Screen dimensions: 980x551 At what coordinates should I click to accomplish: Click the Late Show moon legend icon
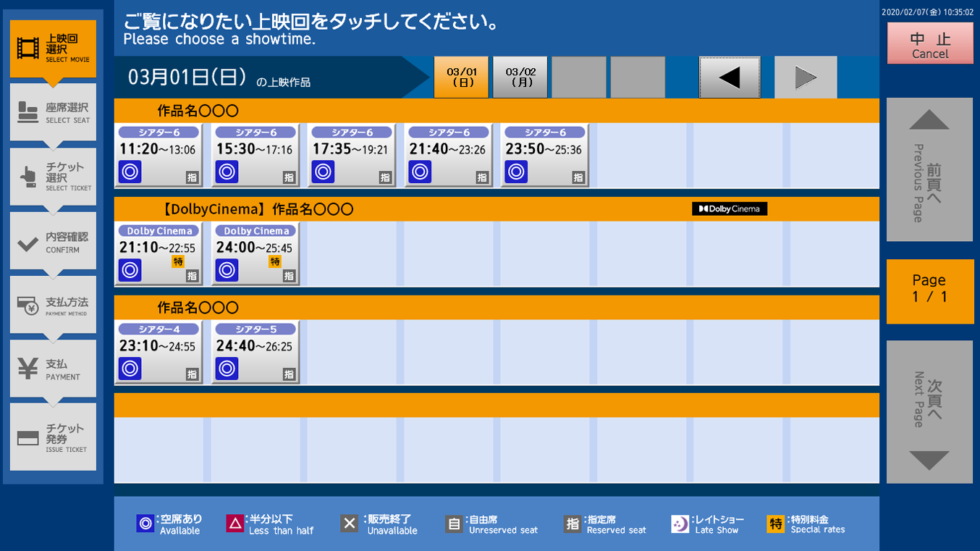(x=680, y=523)
